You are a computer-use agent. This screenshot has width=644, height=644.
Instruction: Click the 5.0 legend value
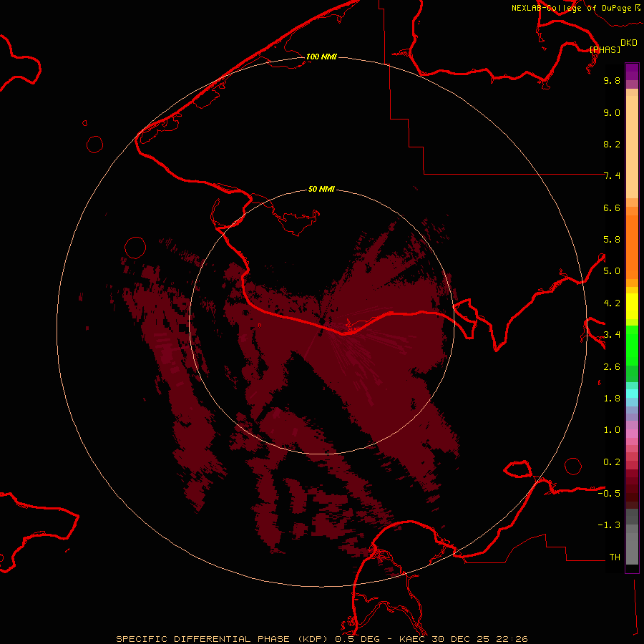pyautogui.click(x=612, y=271)
